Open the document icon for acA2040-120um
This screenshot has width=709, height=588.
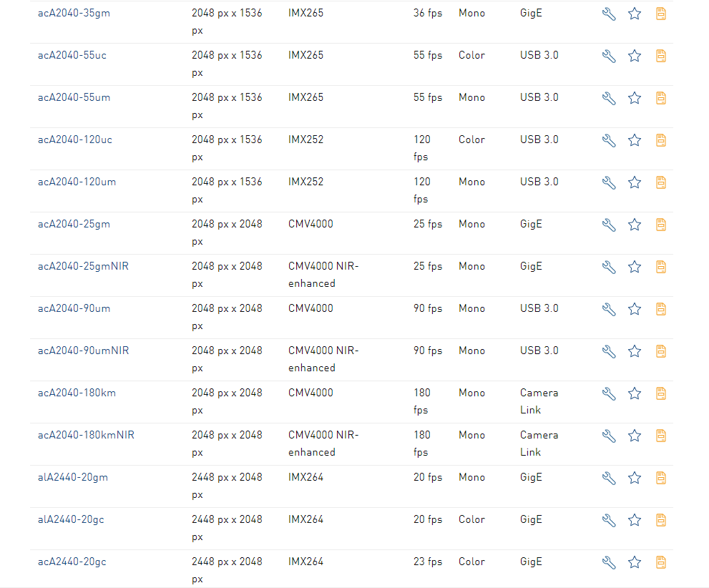661,182
